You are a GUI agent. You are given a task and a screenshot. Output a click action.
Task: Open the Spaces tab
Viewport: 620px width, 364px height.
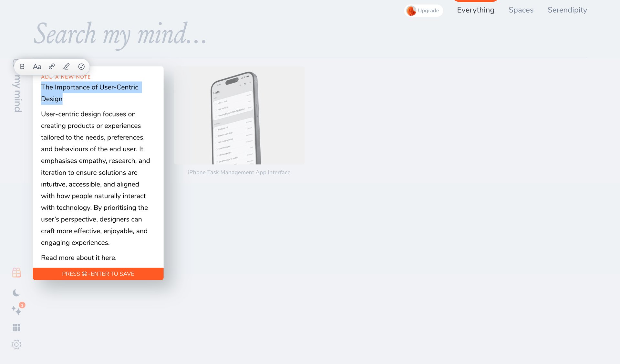521,10
